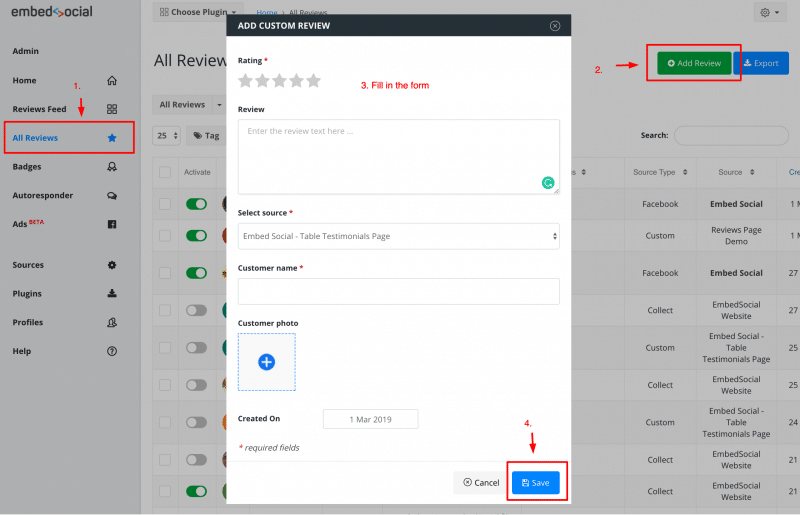Click the Sources gear icon
This screenshot has height=515, width=800.
coord(112,265)
